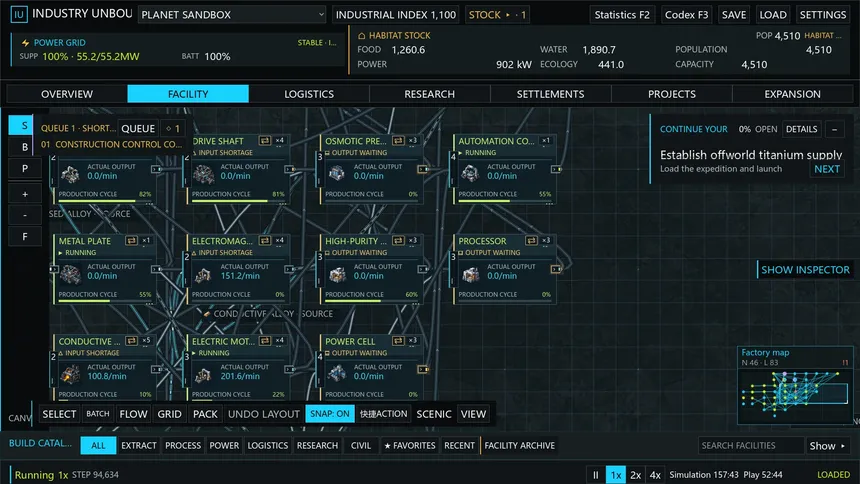Toggle SNAP: ON in canvas toolbar
The image size is (860, 484).
330,414
